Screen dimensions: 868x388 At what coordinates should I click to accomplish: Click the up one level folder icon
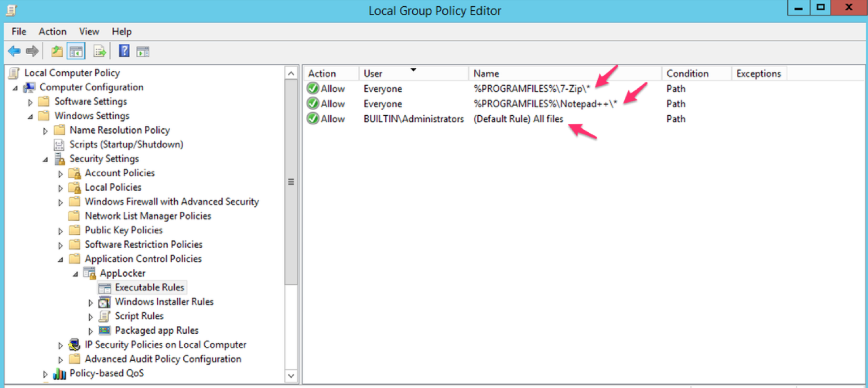[x=56, y=50]
